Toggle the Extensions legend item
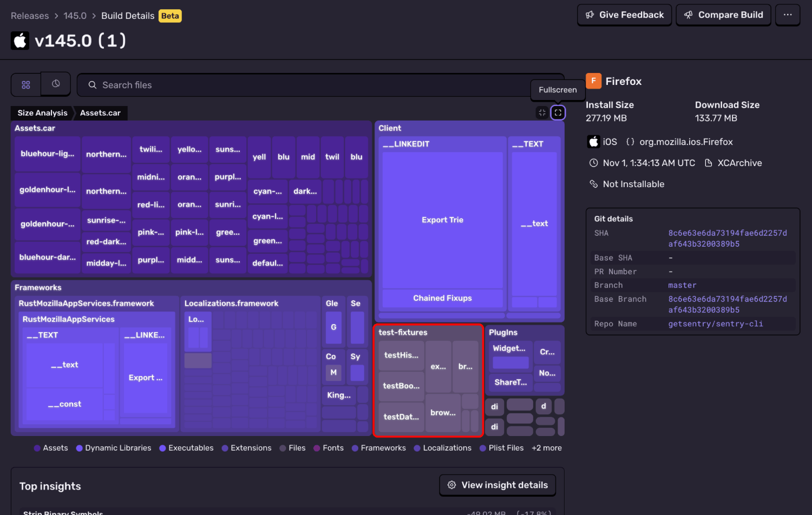Image resolution: width=812 pixels, height=515 pixels. pyautogui.click(x=246, y=448)
